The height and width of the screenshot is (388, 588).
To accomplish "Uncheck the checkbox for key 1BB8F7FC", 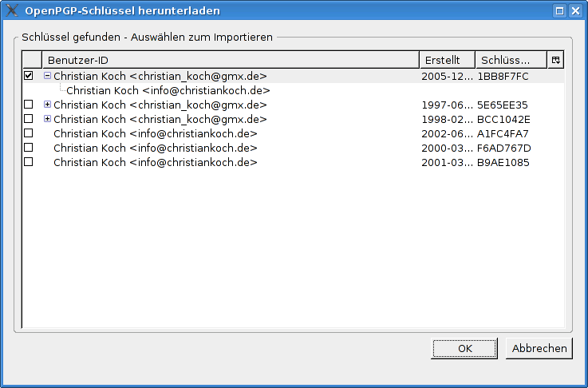I will point(29,76).
